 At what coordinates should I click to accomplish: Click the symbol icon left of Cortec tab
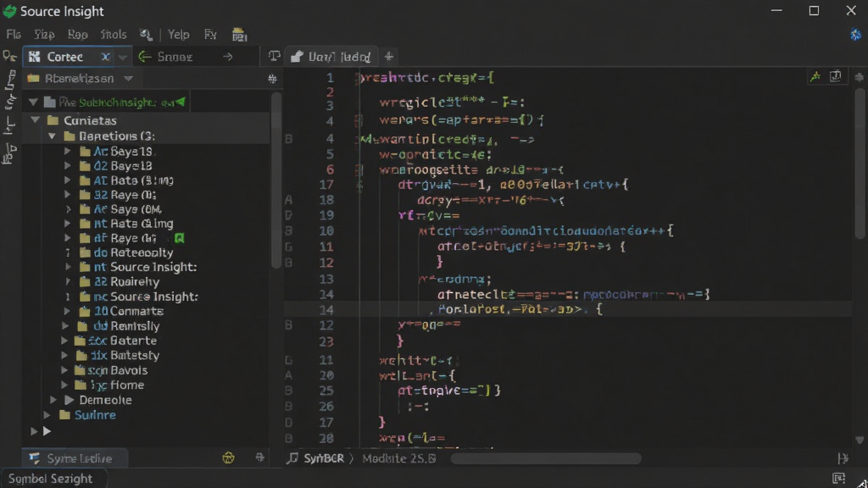(x=9, y=57)
